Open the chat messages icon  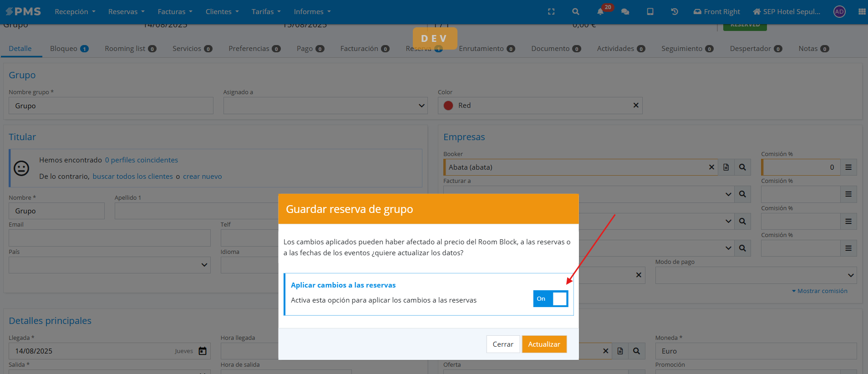tap(625, 12)
